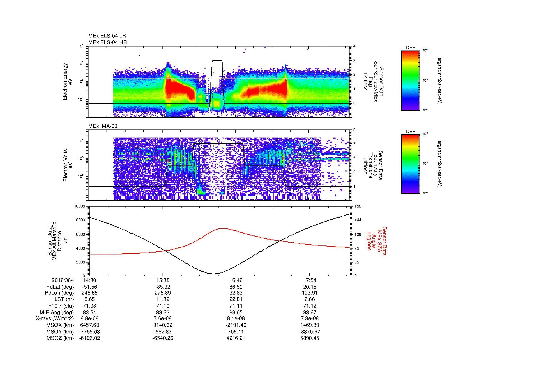The height and width of the screenshot is (392, 555).
Task: Click the 'MSOZ (km)' row label
Action: 60,338
